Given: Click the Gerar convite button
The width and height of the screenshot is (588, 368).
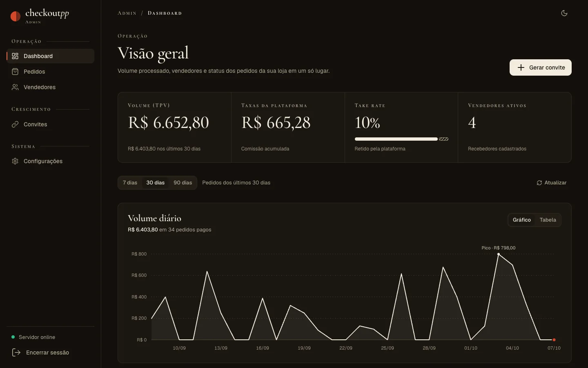Looking at the screenshot, I should coord(541,67).
